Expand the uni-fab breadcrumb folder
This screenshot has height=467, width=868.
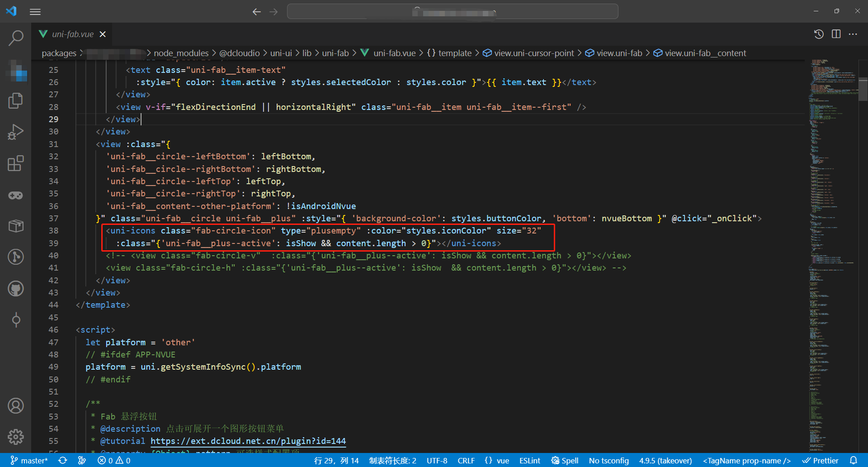click(335, 53)
